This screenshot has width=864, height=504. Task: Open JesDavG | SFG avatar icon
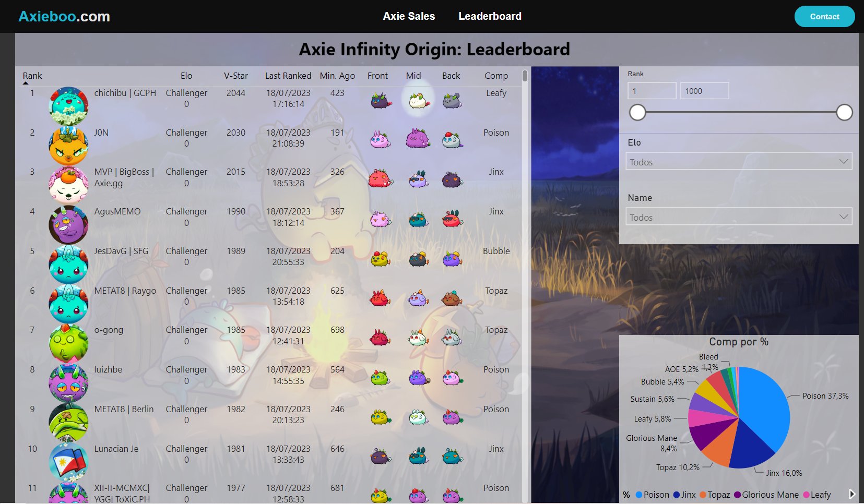pyautogui.click(x=68, y=264)
